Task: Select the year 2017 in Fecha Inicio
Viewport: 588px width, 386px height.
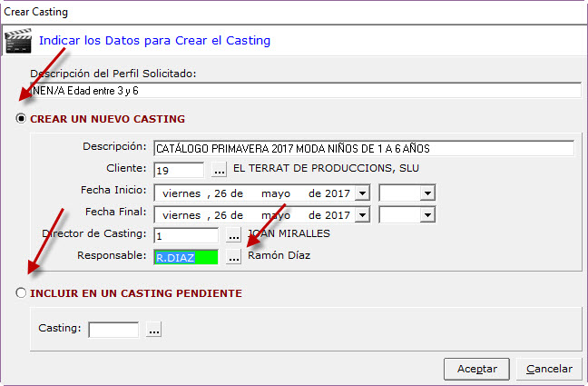Action: pyautogui.click(x=338, y=193)
